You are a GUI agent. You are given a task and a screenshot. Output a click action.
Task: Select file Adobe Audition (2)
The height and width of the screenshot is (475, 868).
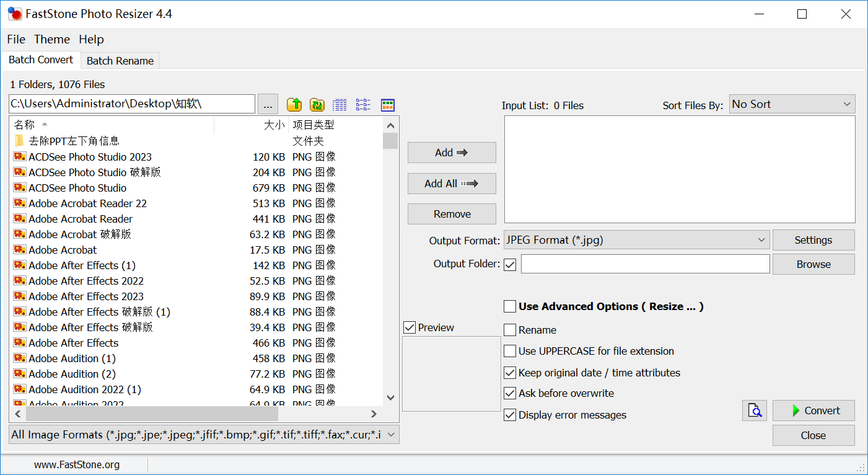[72, 374]
